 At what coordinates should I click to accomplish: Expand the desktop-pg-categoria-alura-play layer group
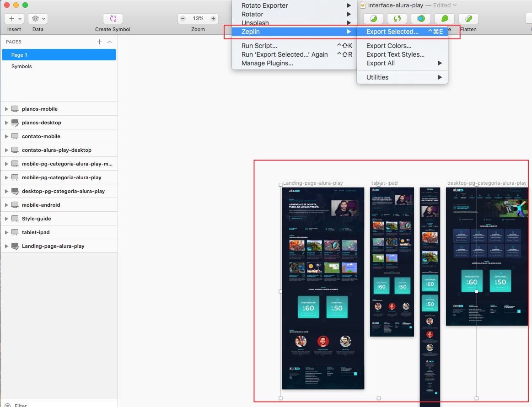pyautogui.click(x=6, y=191)
